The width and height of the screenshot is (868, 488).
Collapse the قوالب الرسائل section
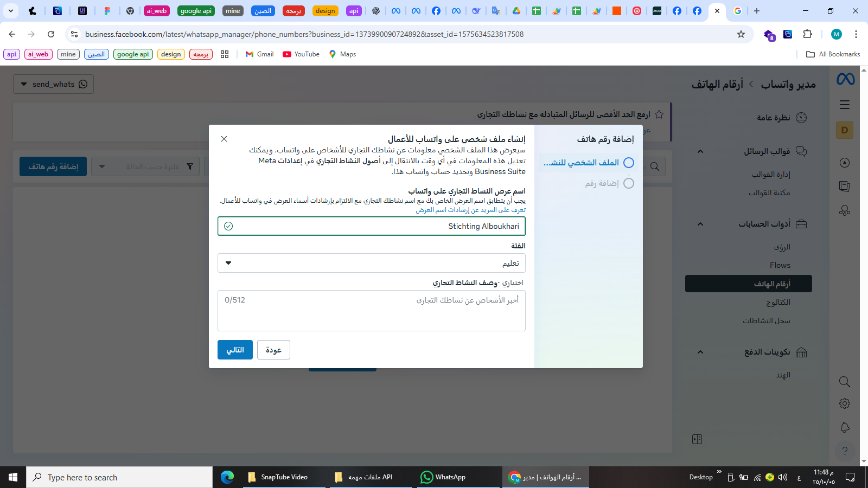point(700,151)
